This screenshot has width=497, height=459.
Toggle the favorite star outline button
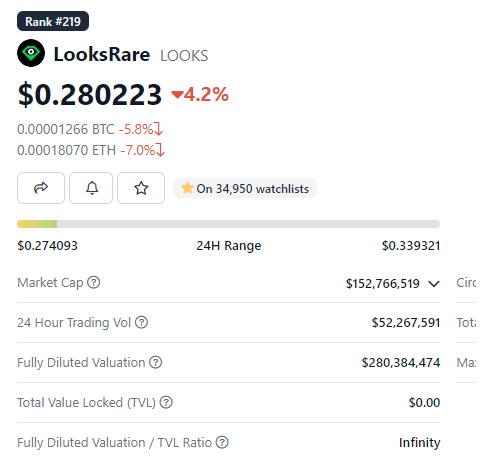pyautogui.click(x=141, y=188)
